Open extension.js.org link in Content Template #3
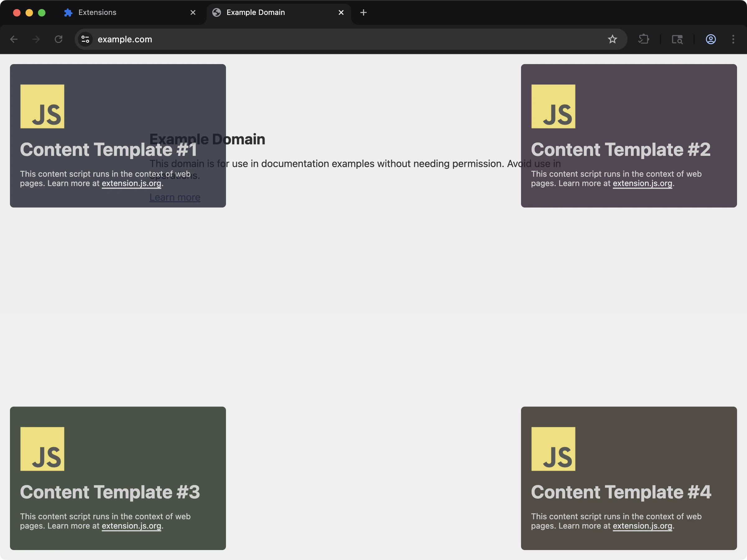This screenshot has width=747, height=560. pyautogui.click(x=131, y=525)
